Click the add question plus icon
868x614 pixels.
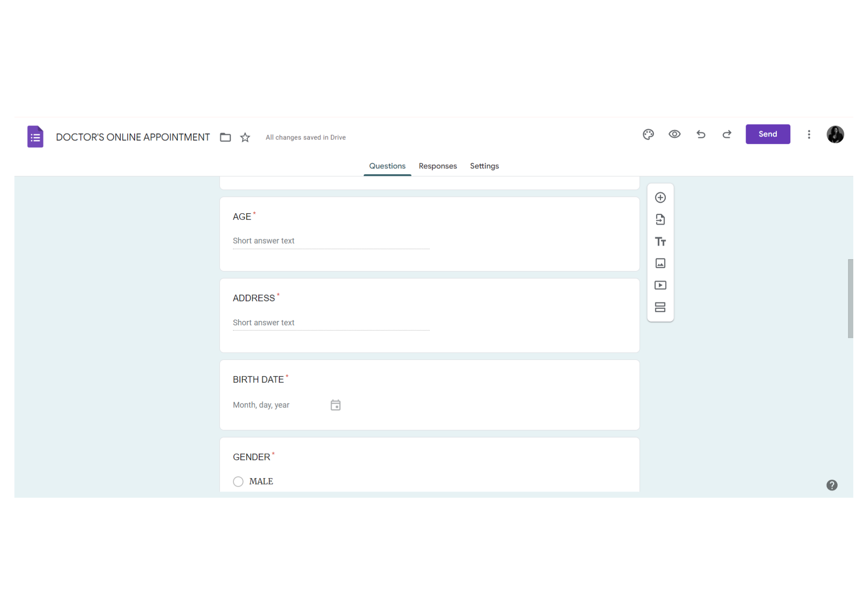(x=660, y=198)
